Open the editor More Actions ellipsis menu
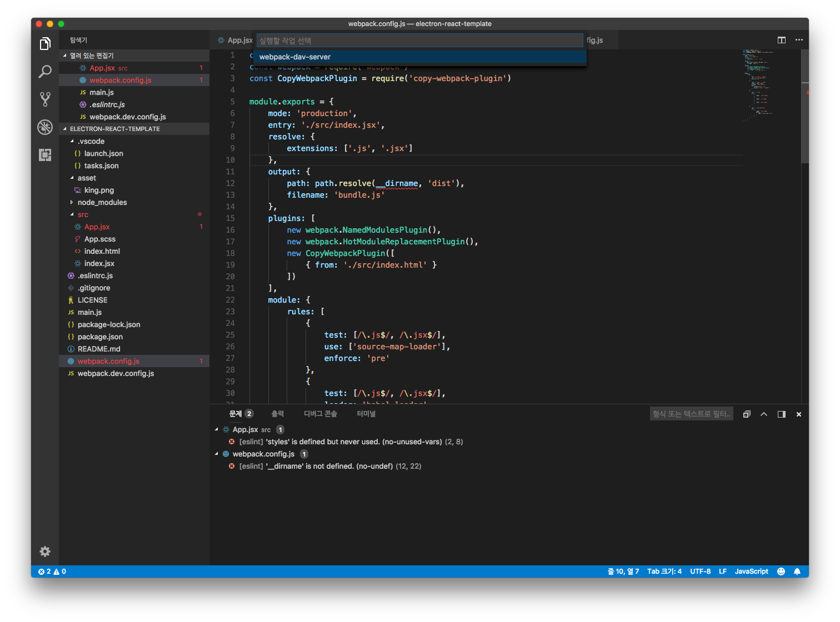Image resolution: width=840 pixels, height=622 pixels. point(799,40)
